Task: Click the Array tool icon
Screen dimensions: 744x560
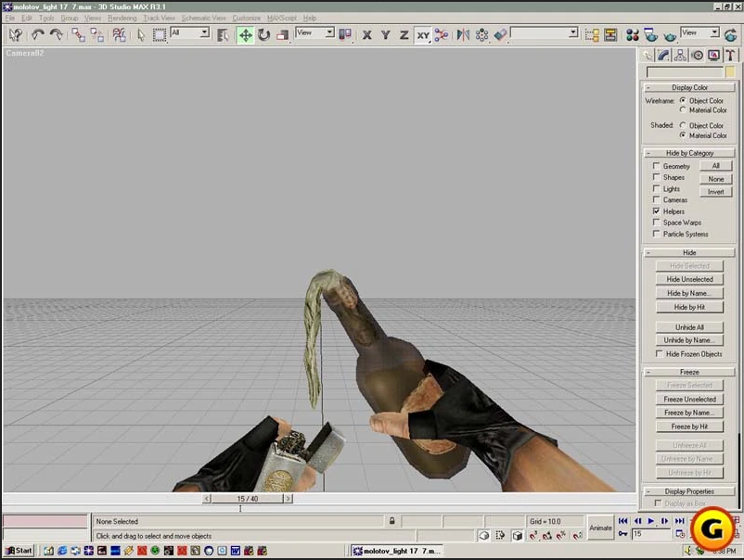Action: pyautogui.click(x=481, y=34)
